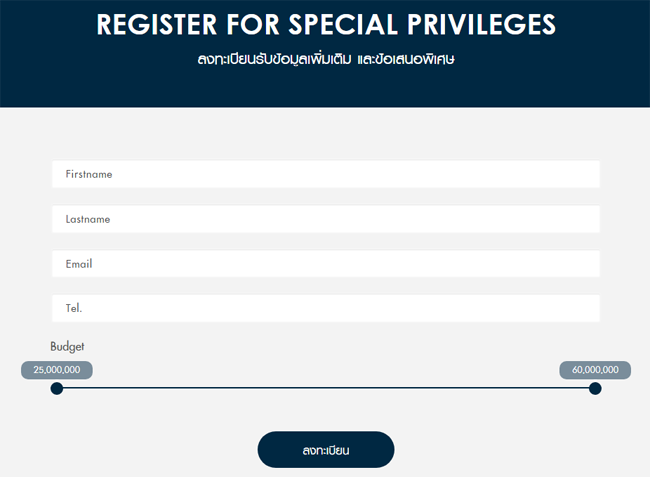Activate the Tel. phone number field
The image size is (650, 477).
pyautogui.click(x=325, y=308)
